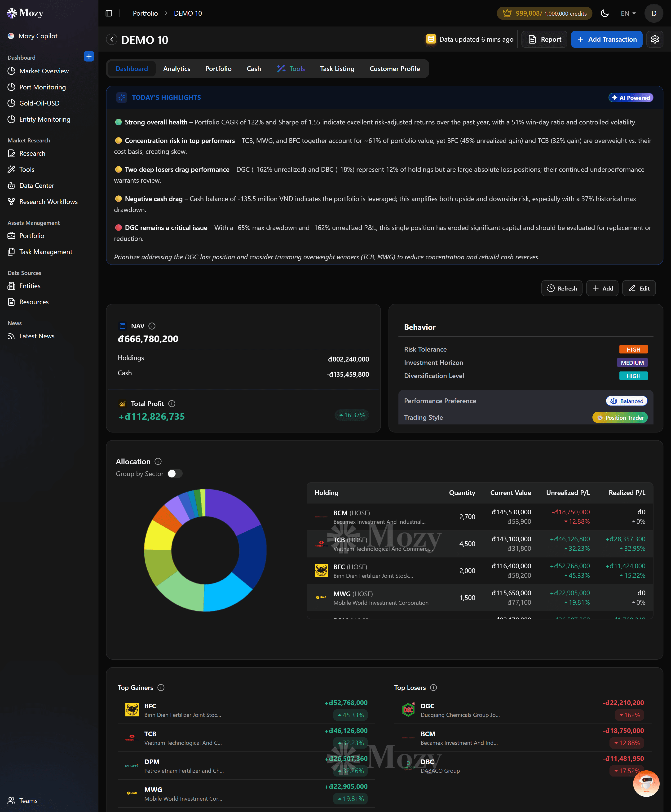Screen dimensions: 671x812
Task: Select the Portfolio tab
Action: click(218, 68)
